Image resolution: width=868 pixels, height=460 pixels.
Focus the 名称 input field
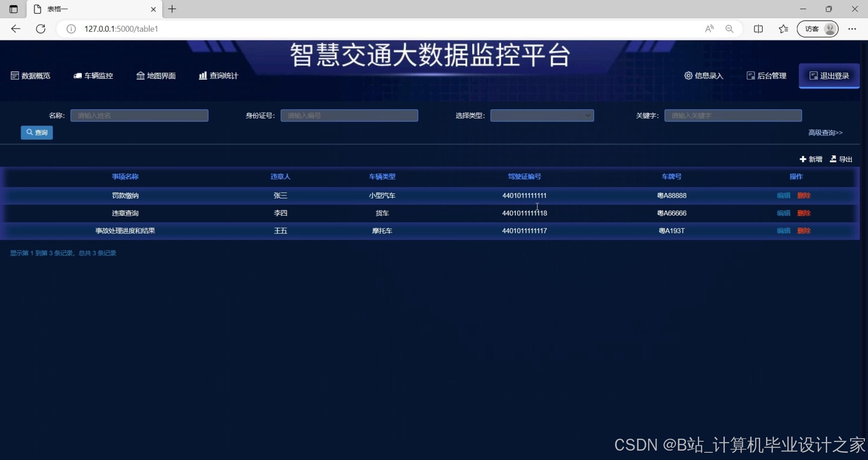point(139,115)
